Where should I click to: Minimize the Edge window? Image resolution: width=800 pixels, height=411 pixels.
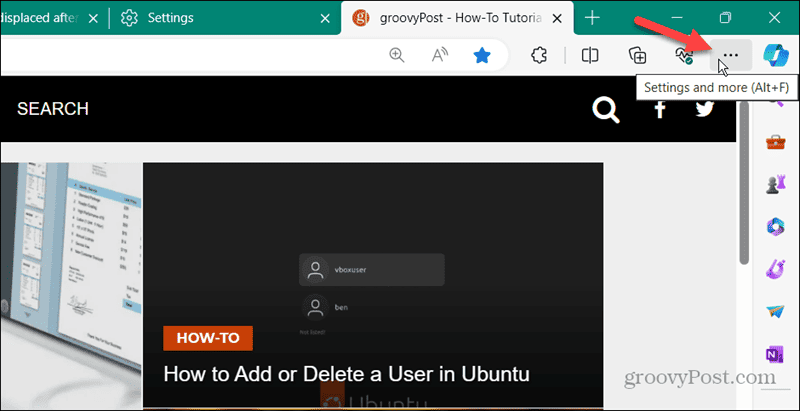(x=677, y=18)
